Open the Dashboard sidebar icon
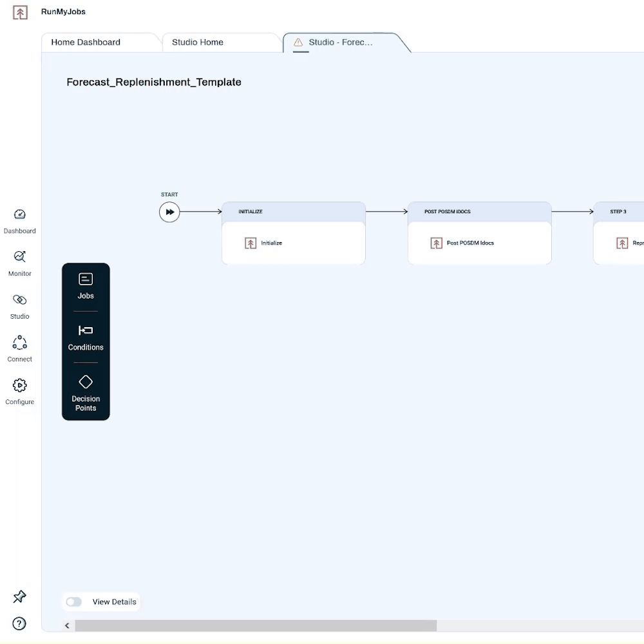The height and width of the screenshot is (644, 644). pyautogui.click(x=19, y=215)
